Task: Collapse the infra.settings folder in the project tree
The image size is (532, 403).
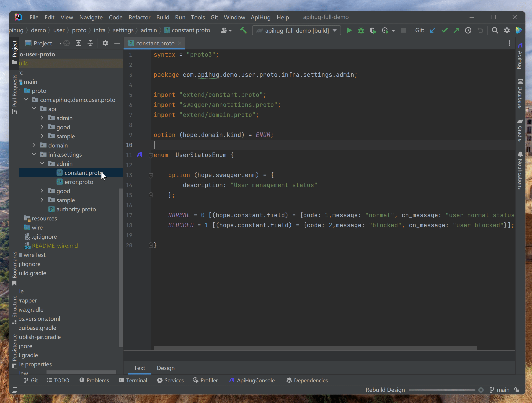Action: pos(34,154)
